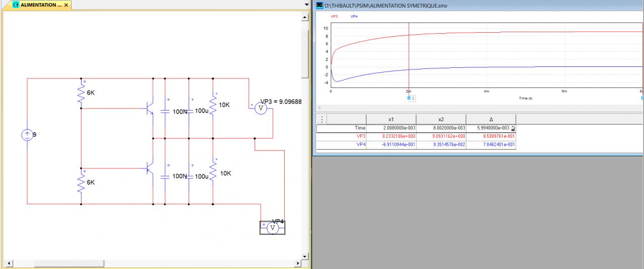Click the red VP3 legend label on graph

[x=334, y=17]
